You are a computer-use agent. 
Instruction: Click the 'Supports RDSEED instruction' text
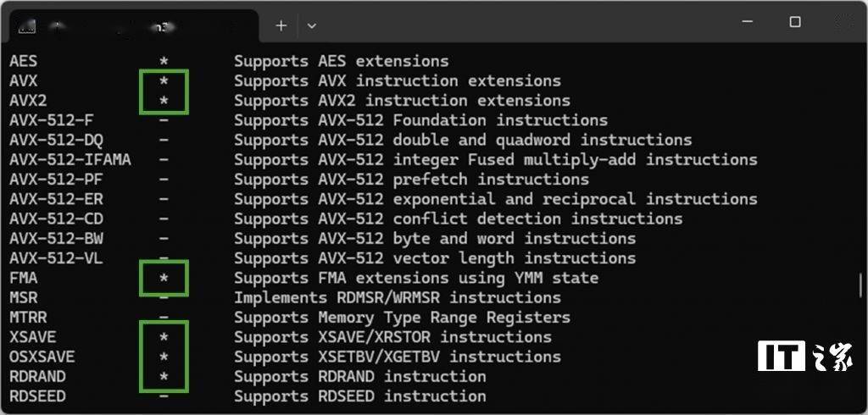(x=359, y=396)
